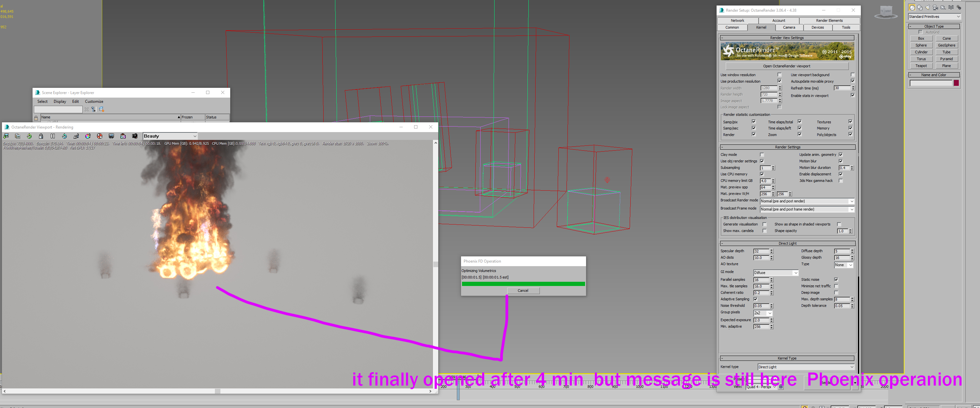
Task: Uncheck Adaptive Sampling checkbox
Action: pos(756,299)
